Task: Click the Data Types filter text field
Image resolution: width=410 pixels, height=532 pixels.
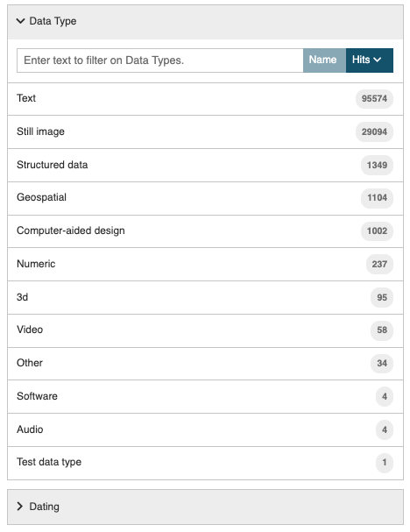Action: coord(160,60)
